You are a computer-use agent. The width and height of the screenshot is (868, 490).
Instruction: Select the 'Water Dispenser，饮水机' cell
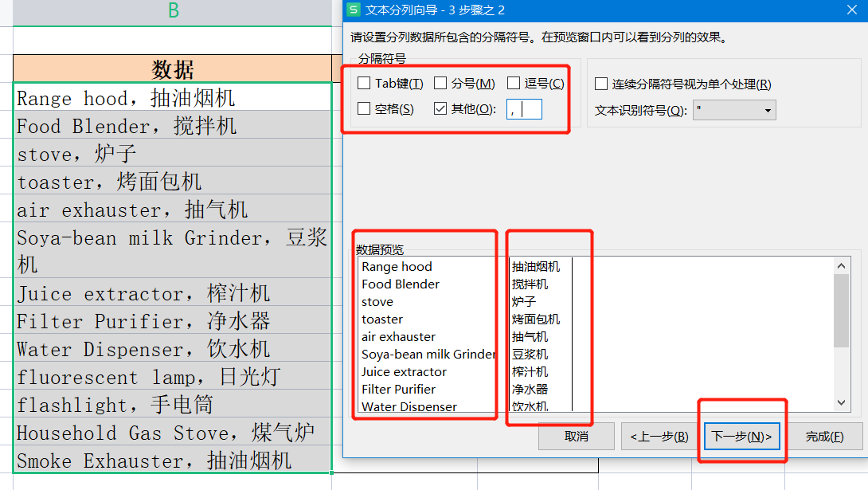point(173,347)
